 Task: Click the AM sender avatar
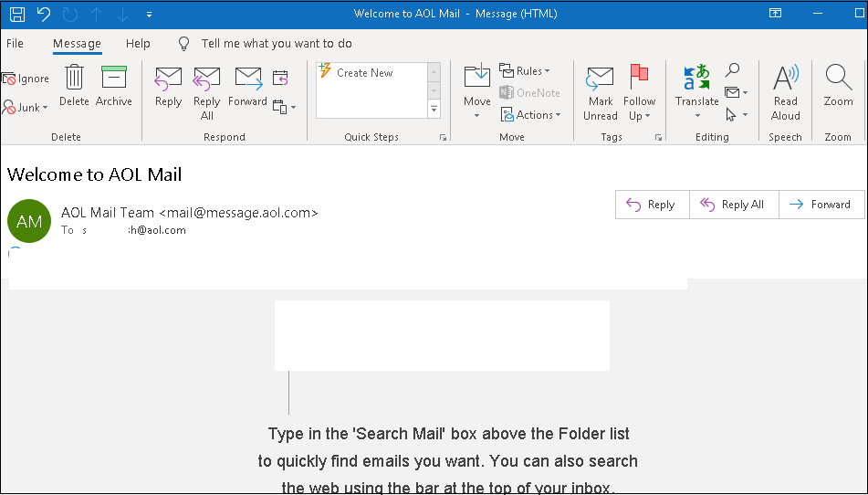(29, 221)
